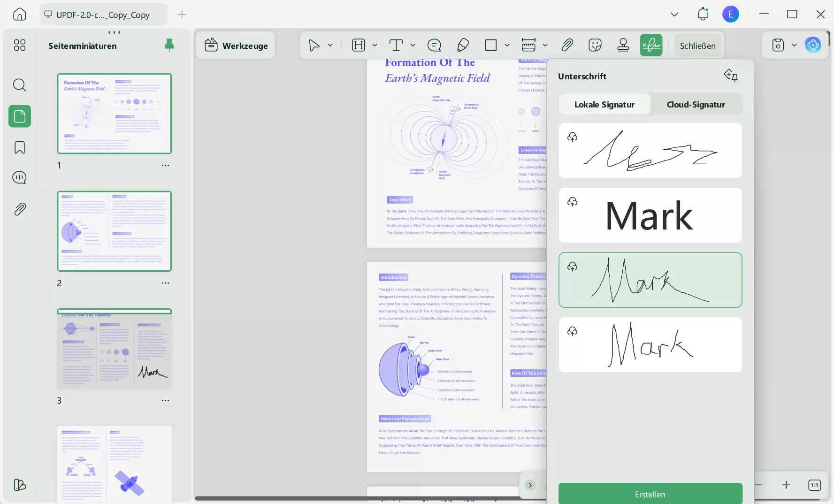Upload last Mark signature to cloud
Image resolution: width=834 pixels, height=504 pixels.
[x=572, y=331]
